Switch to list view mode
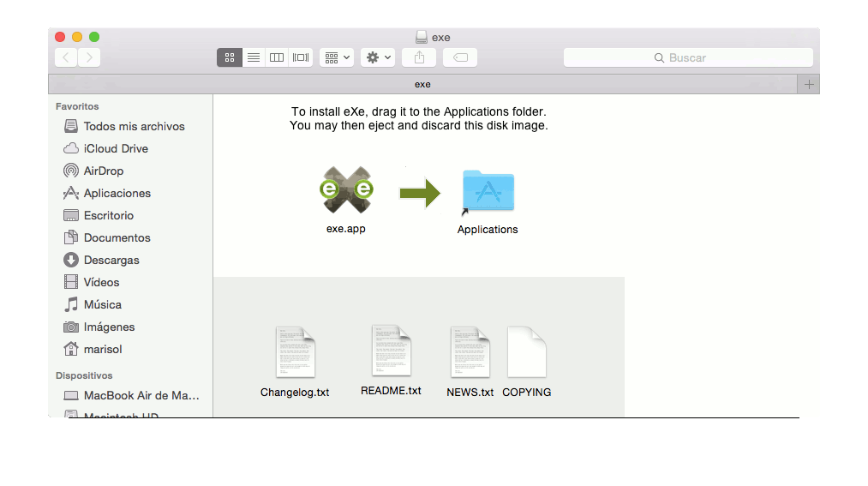868x486 pixels. 254,57
